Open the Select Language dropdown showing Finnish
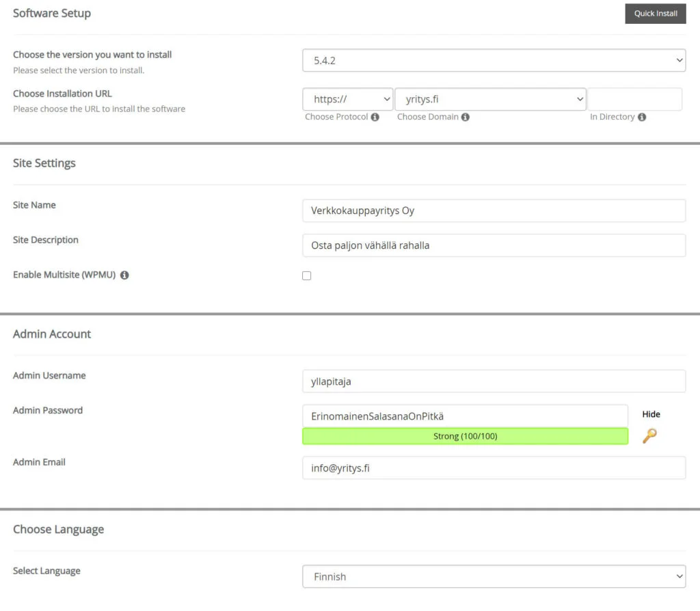The image size is (700, 611). (494, 576)
